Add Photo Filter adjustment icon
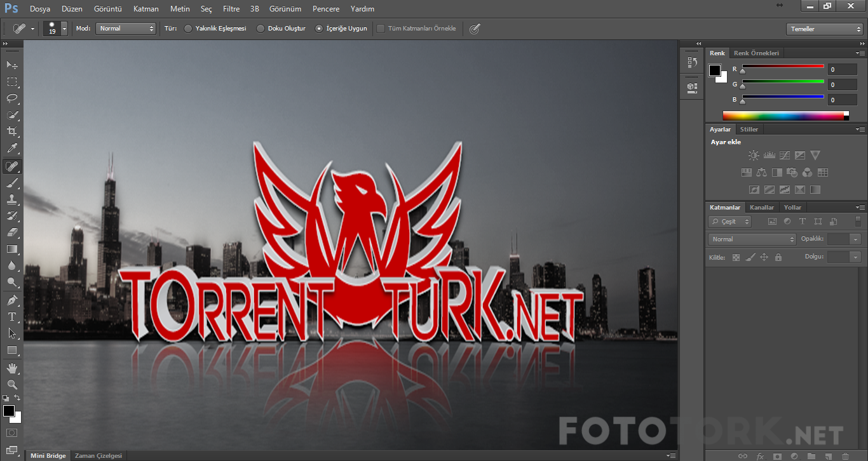Viewport: 868px width, 461px height. coord(792,172)
